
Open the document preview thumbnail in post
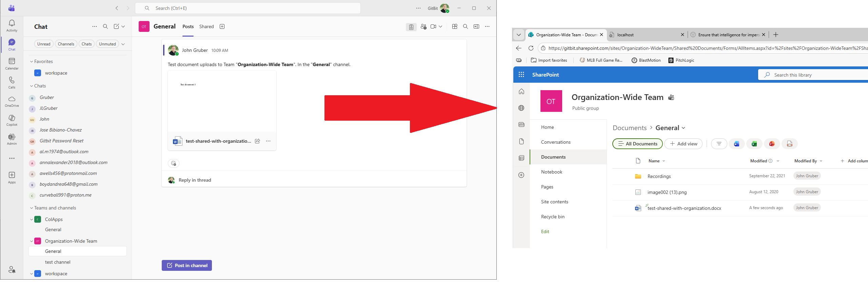coord(222,101)
